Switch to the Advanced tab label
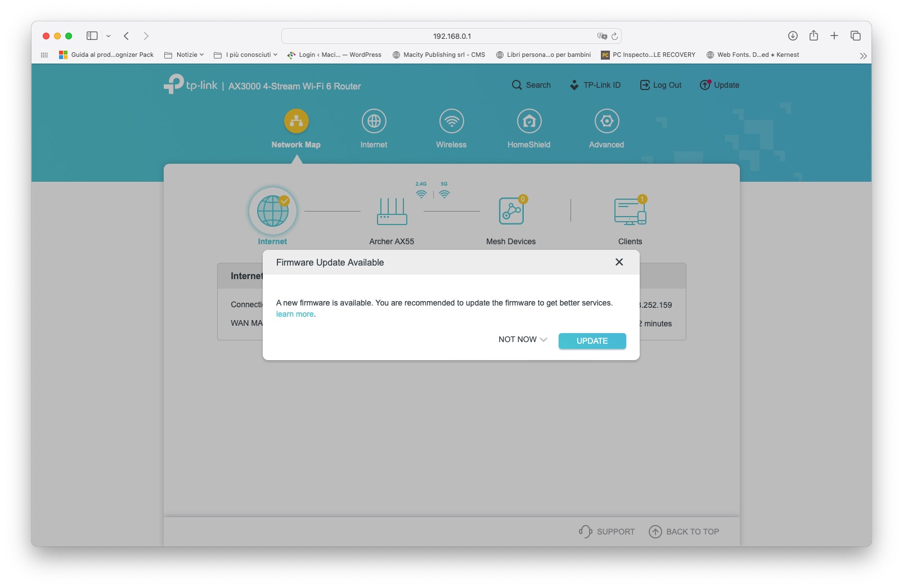The width and height of the screenshot is (903, 588). point(607,145)
